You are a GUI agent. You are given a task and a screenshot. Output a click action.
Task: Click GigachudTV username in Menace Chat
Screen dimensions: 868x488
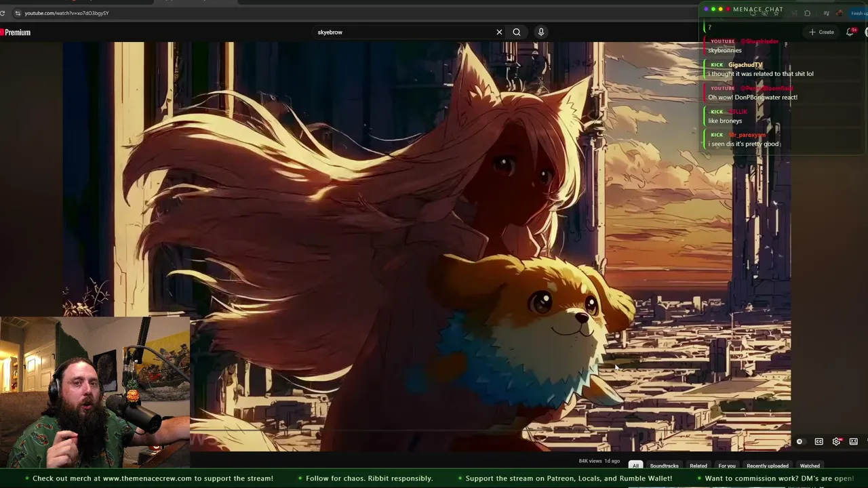point(745,65)
